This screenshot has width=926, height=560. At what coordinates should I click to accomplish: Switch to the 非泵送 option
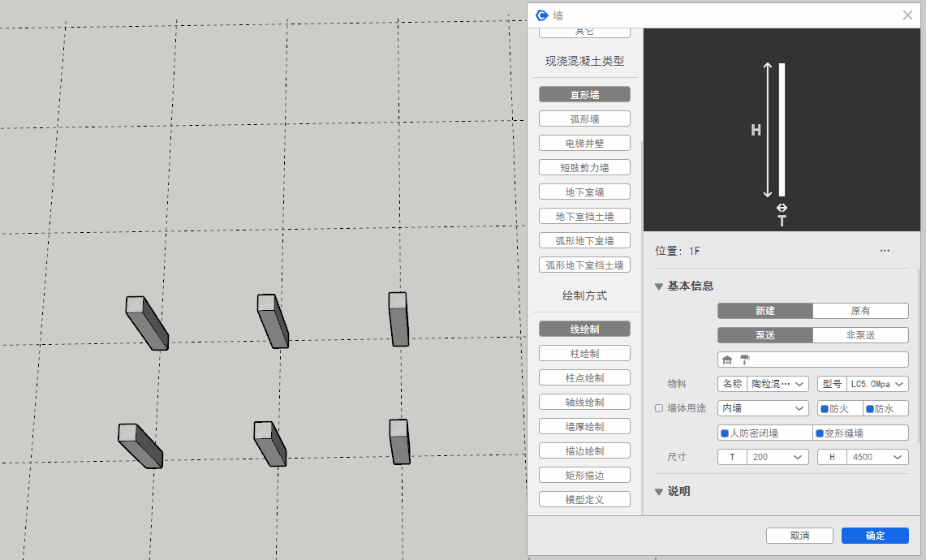click(x=860, y=335)
